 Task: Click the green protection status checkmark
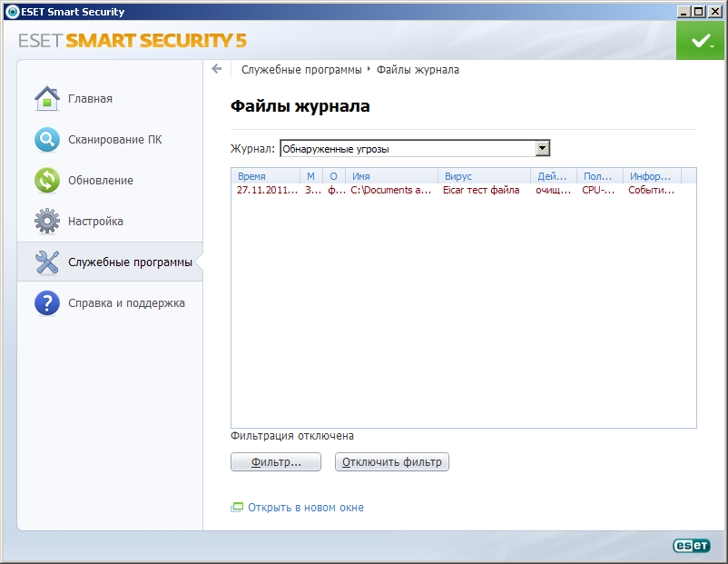(699, 42)
